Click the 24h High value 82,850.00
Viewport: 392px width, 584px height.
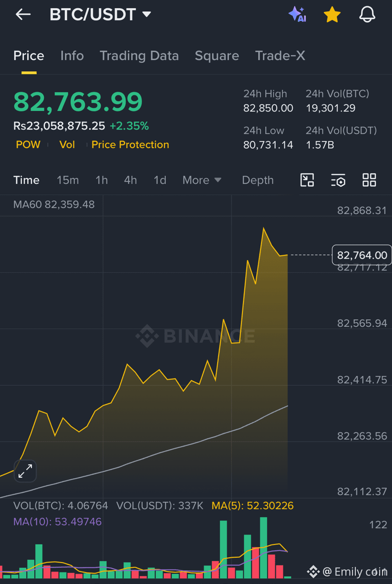tap(268, 108)
